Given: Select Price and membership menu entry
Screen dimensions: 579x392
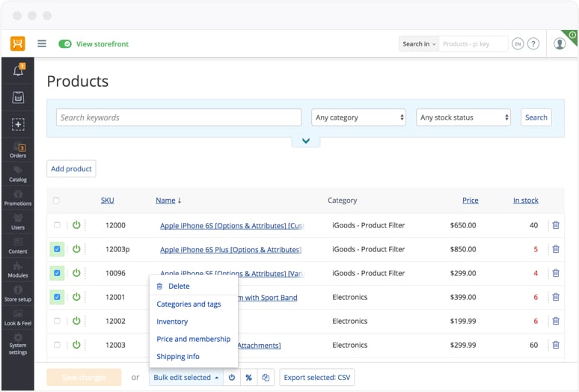Looking at the screenshot, I should pyautogui.click(x=193, y=339).
